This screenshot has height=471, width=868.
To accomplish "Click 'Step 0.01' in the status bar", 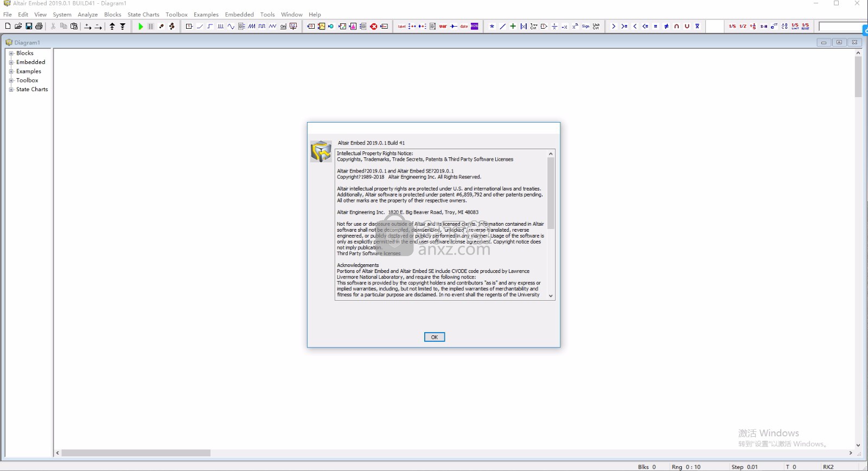I will (x=745, y=467).
